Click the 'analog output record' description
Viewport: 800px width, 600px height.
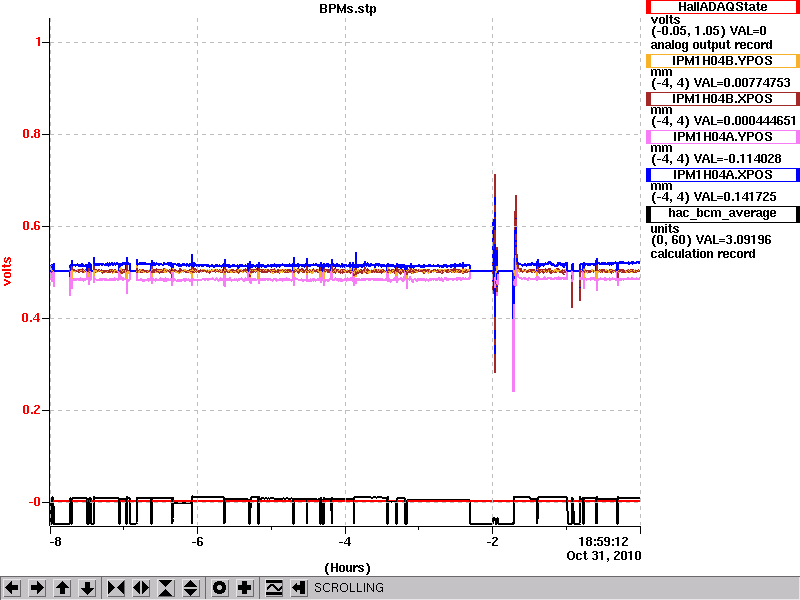pyautogui.click(x=711, y=45)
